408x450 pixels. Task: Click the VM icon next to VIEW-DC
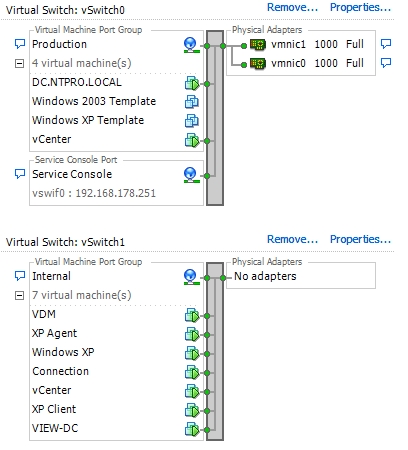point(192,429)
